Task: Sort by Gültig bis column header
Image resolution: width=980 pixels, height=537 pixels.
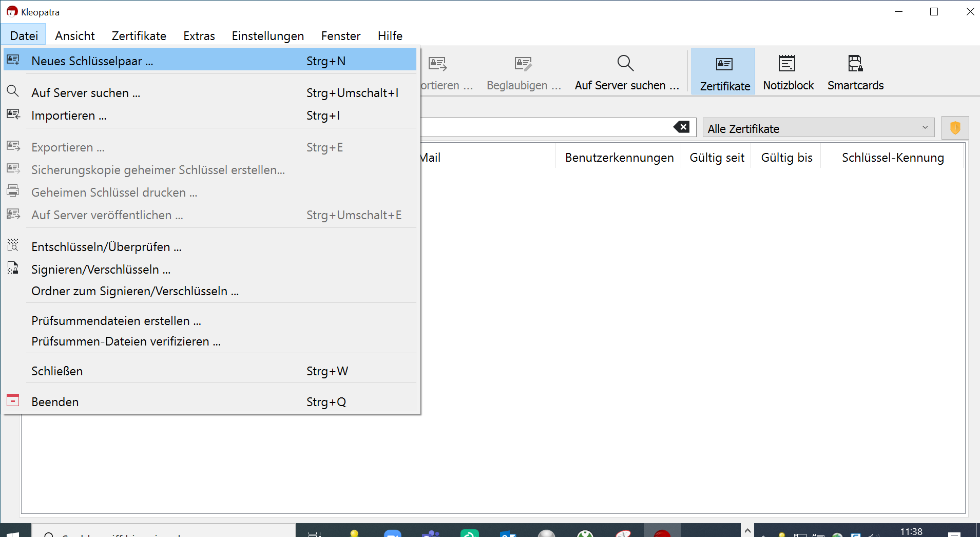Action: click(x=786, y=158)
